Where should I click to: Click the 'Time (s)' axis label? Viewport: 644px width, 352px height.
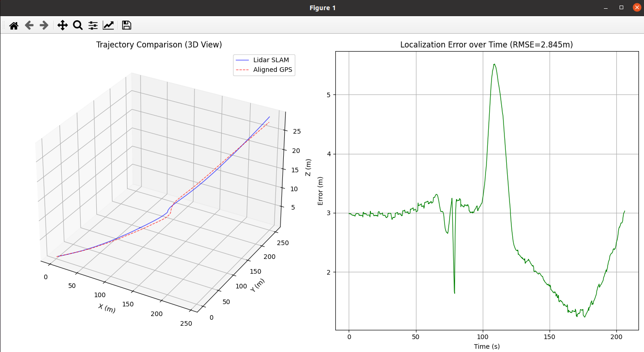(487, 346)
